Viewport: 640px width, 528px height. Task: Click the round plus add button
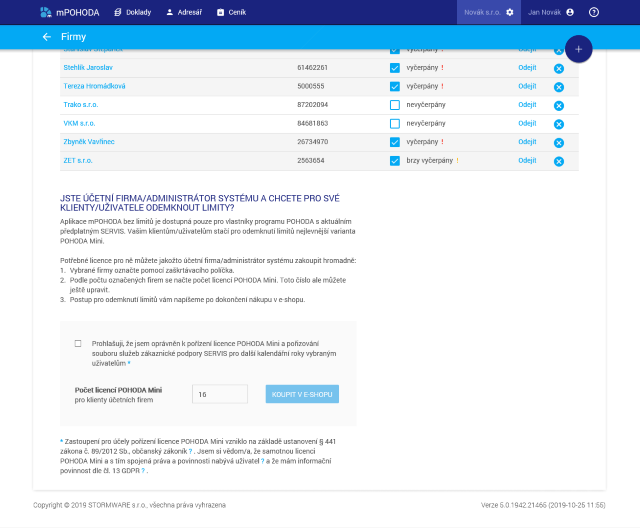(x=578, y=49)
